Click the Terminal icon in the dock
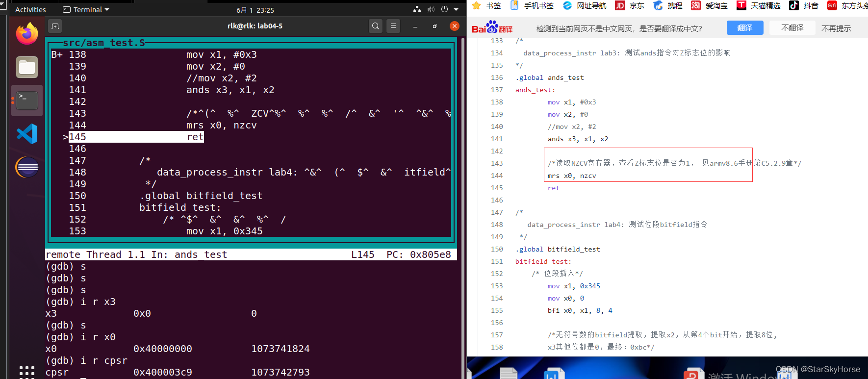The height and width of the screenshot is (379, 868). (x=27, y=101)
